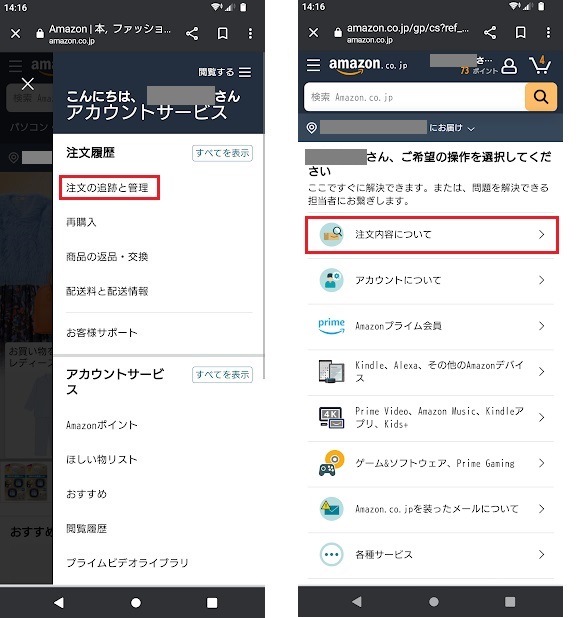Viewport: 583px width, 618px height.
Task: Tap game controller icon for Prime Gaming
Action: coord(331,463)
